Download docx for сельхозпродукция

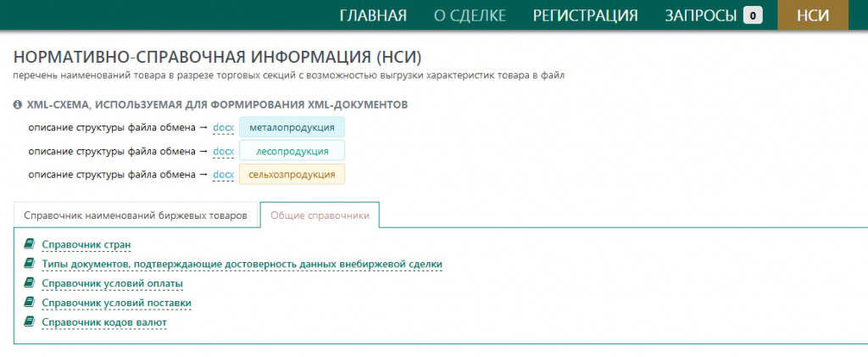[224, 175]
